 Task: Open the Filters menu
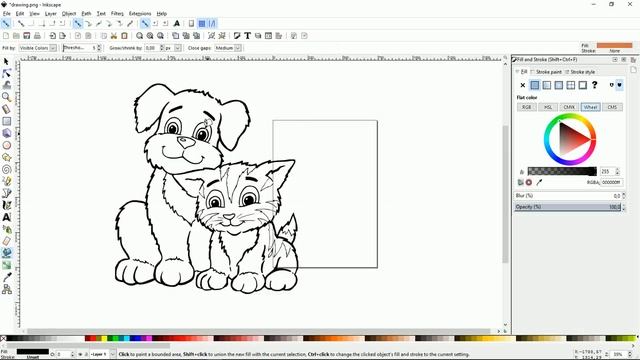coord(117,13)
